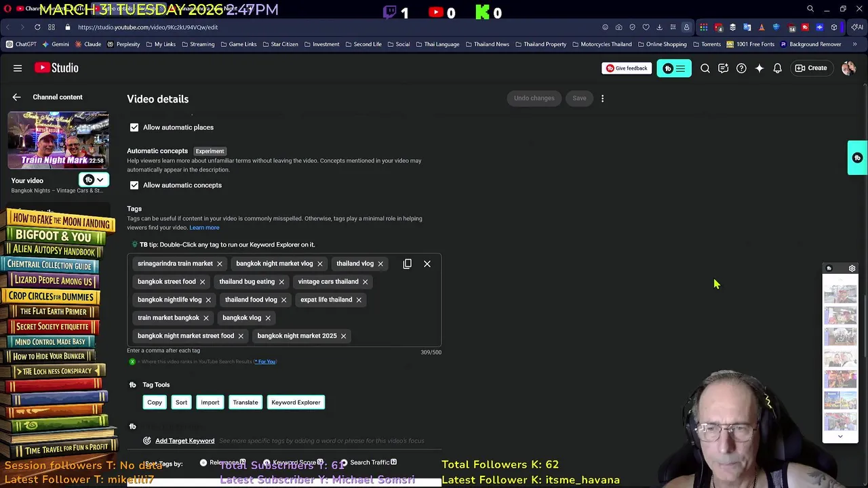This screenshot has width=868, height=488.
Task: Remove the 'thailand vlog' tag
Action: [380, 264]
